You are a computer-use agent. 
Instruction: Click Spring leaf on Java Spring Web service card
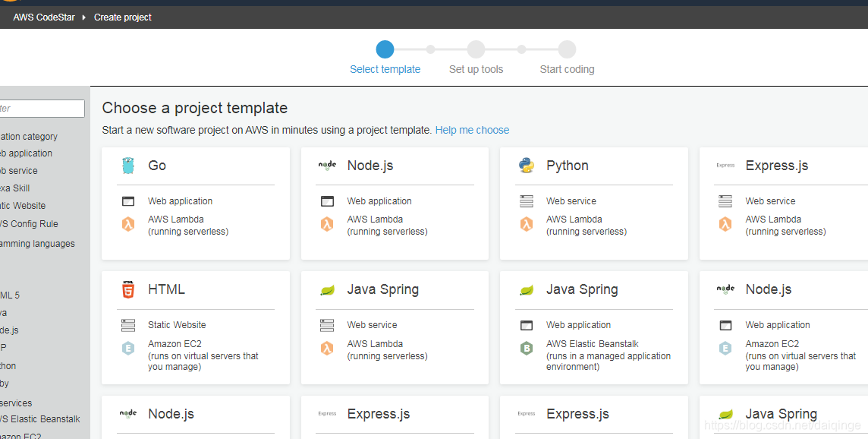[327, 290]
